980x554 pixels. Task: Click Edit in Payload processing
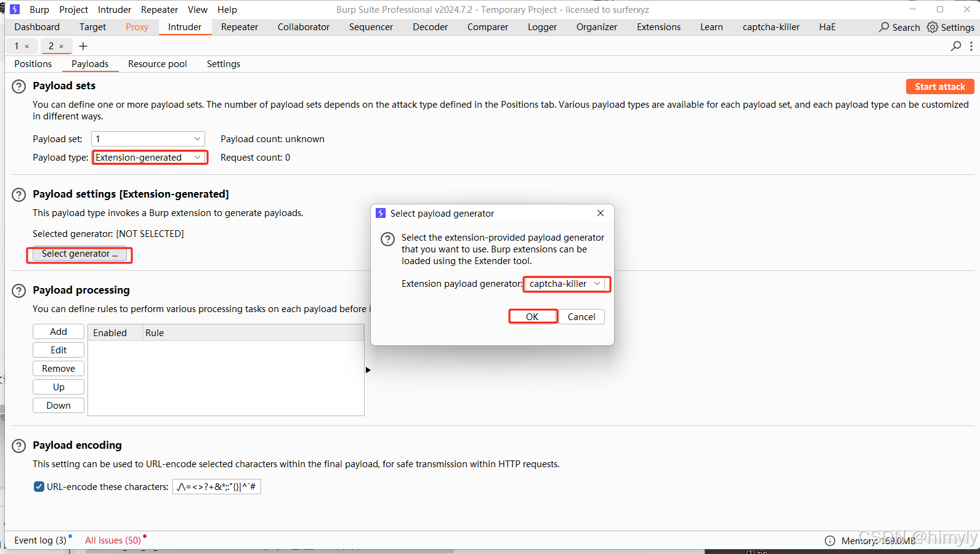(x=59, y=350)
